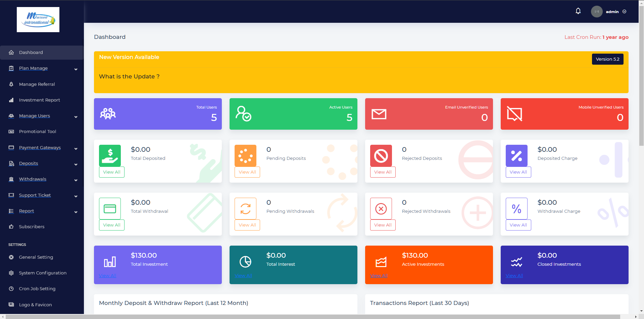Image resolution: width=644 pixels, height=319 pixels.
Task: Click the Version 5.2 button
Action: [607, 59]
